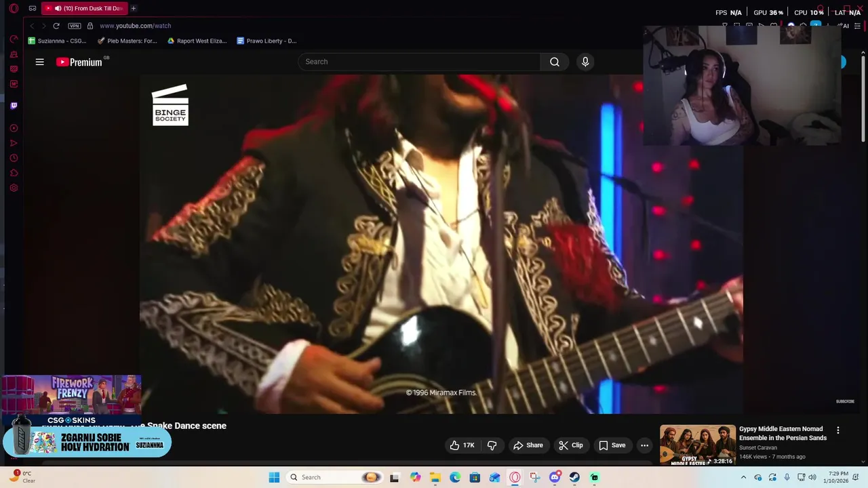The width and height of the screenshot is (868, 488).
Task: Open Suziannna - CSG bookmark
Action: (x=58, y=41)
